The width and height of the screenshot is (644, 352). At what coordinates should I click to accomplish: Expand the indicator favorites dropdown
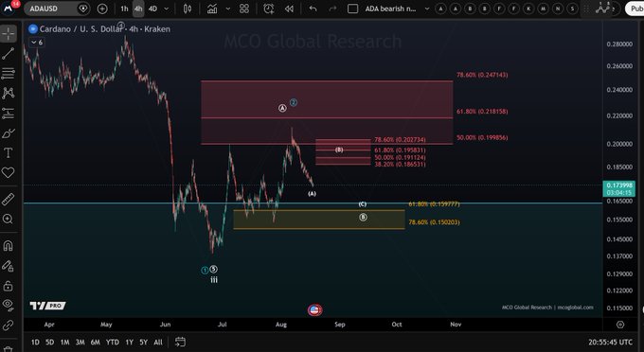pyautogui.click(x=228, y=9)
